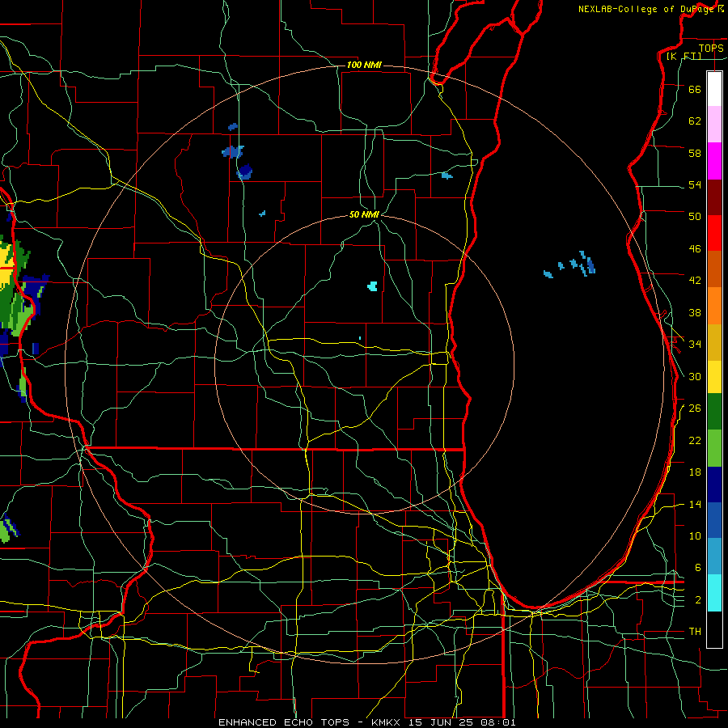728x728 pixels.
Task: Click the 54 value on the legend scale
Action: (x=695, y=185)
